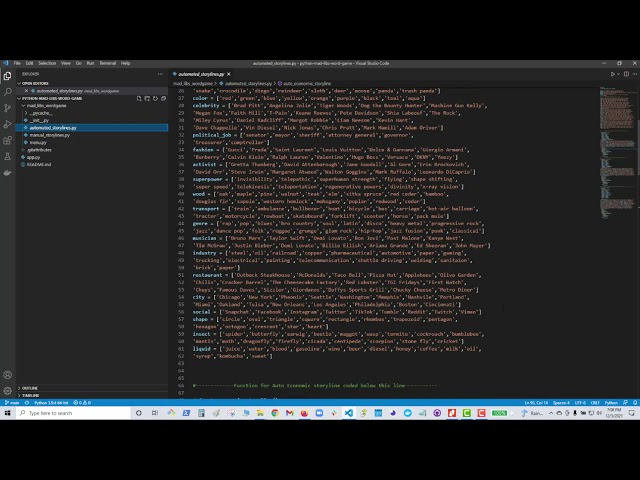Open the Source Control view
Image resolution: width=640 pixels, height=480 pixels.
click(7, 108)
